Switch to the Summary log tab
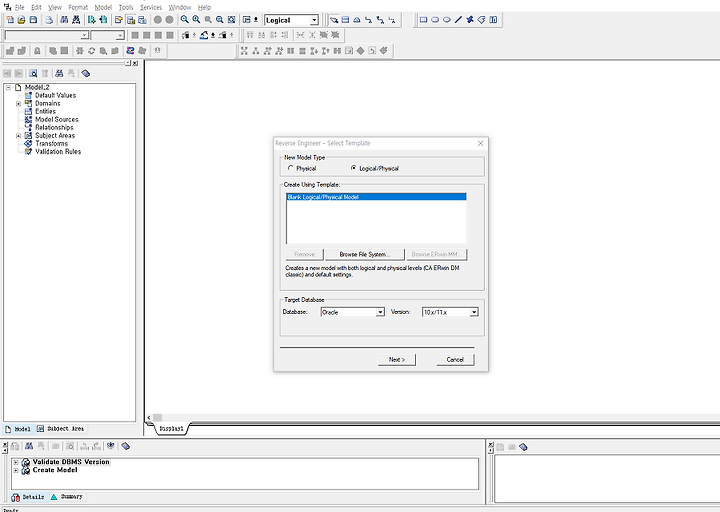This screenshot has height=512, width=720. click(67, 497)
